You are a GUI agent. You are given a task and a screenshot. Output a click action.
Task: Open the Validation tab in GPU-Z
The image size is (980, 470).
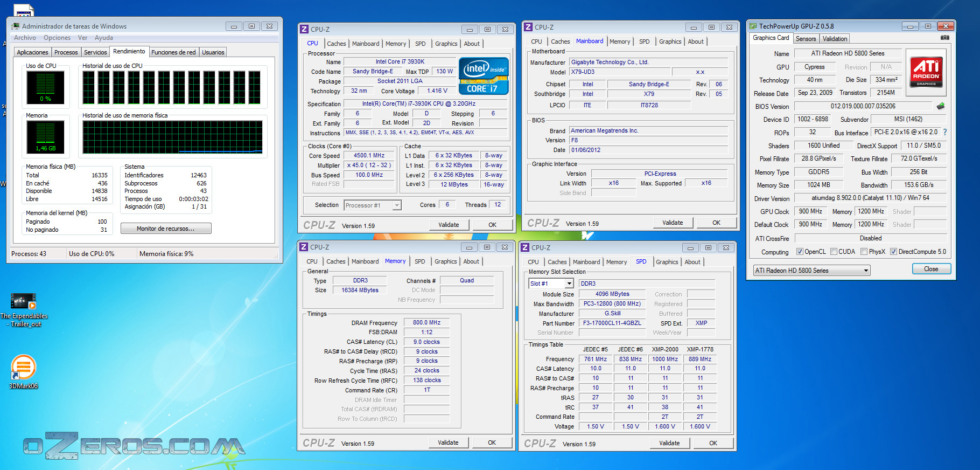(x=835, y=39)
